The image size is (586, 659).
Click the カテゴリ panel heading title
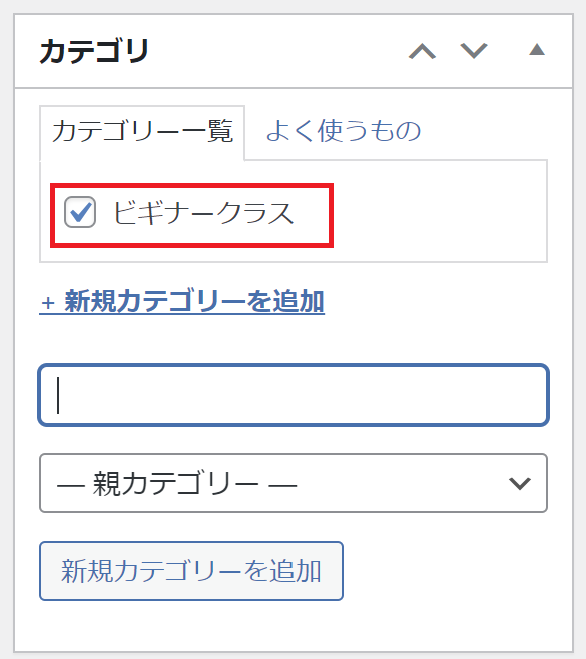click(94, 51)
